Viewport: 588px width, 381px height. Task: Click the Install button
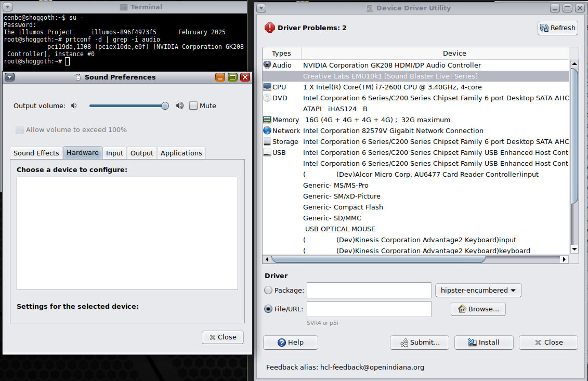pos(484,343)
